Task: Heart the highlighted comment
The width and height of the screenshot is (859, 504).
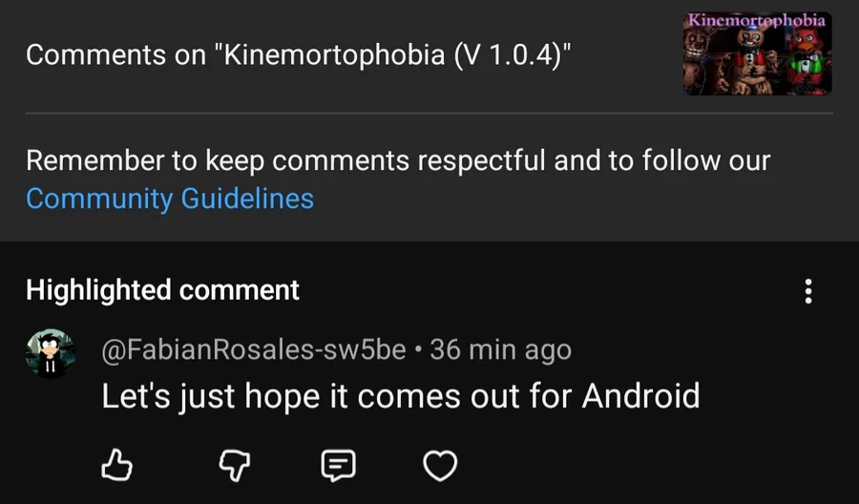Action: pos(439,465)
